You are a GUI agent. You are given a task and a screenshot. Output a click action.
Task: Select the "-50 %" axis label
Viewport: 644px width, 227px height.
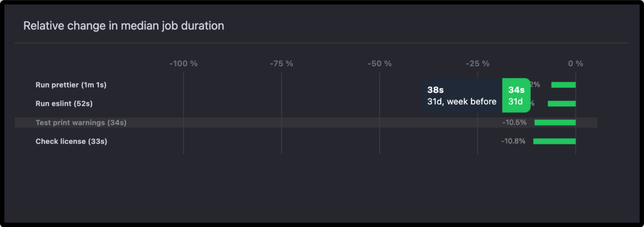(x=379, y=64)
